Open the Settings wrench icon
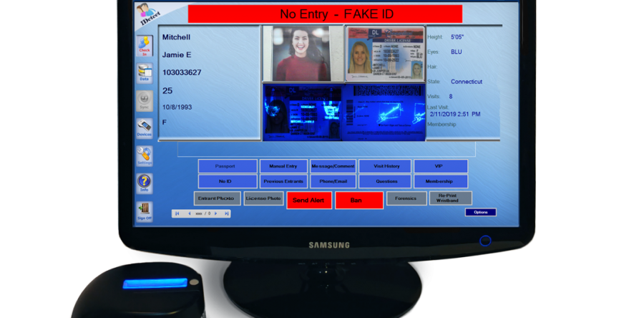Image resolution: width=644 pixels, height=318 pixels. [x=145, y=155]
